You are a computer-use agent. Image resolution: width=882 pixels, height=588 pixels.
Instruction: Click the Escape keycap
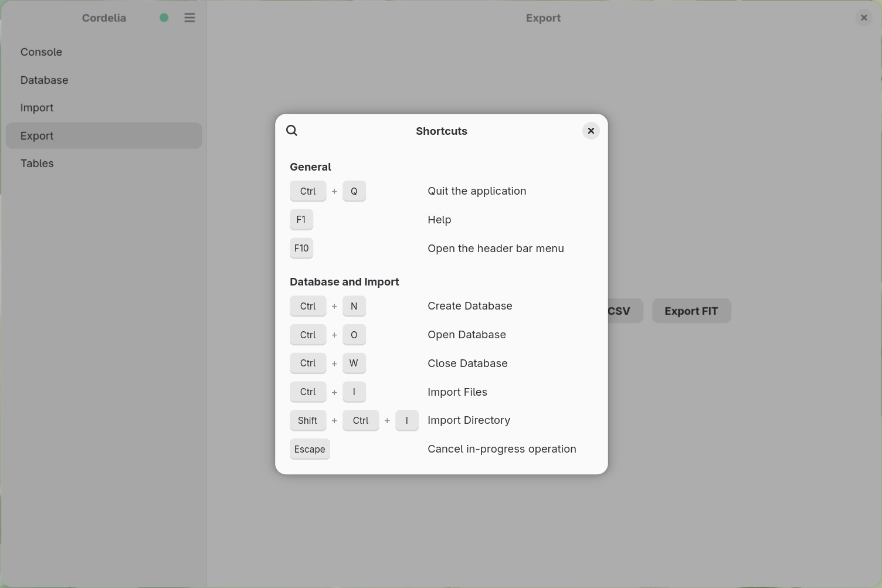coord(310,450)
